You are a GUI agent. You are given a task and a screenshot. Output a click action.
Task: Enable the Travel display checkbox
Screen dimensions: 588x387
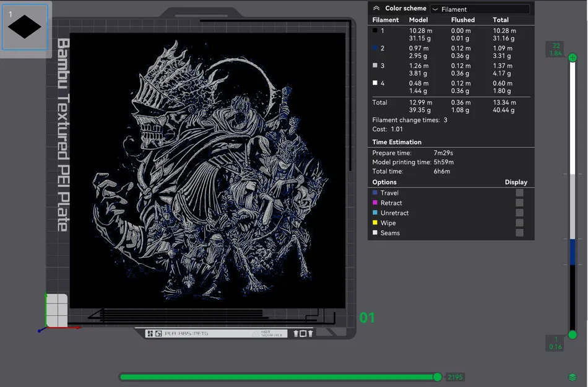pyautogui.click(x=519, y=193)
